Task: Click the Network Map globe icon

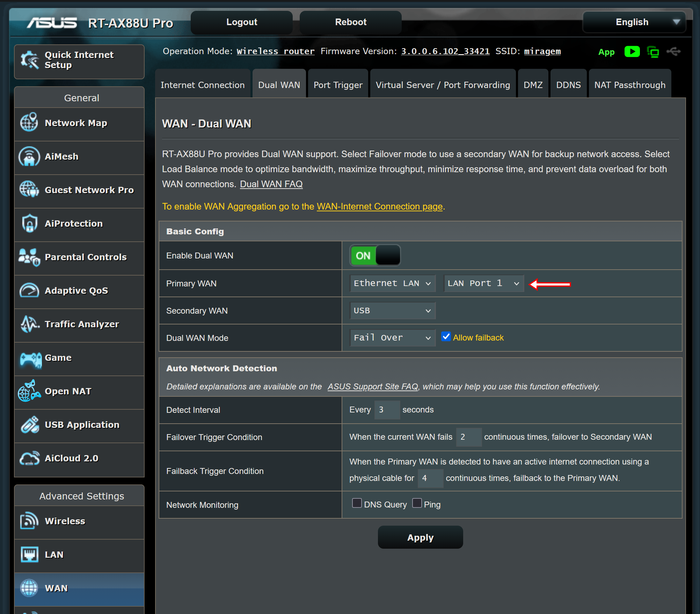Action: (29, 123)
